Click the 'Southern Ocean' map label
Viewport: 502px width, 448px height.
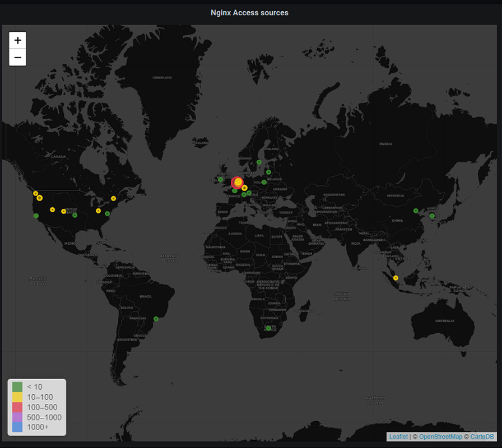point(374,400)
